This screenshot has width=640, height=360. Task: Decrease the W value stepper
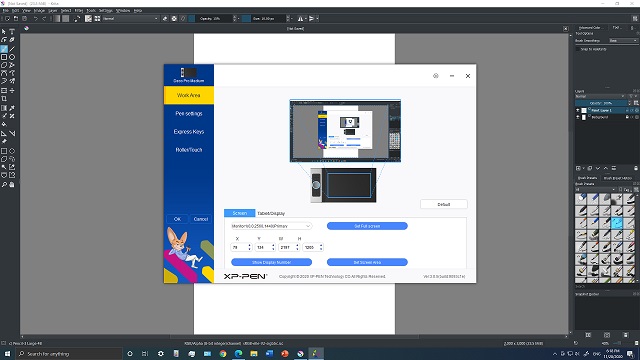point(297,249)
